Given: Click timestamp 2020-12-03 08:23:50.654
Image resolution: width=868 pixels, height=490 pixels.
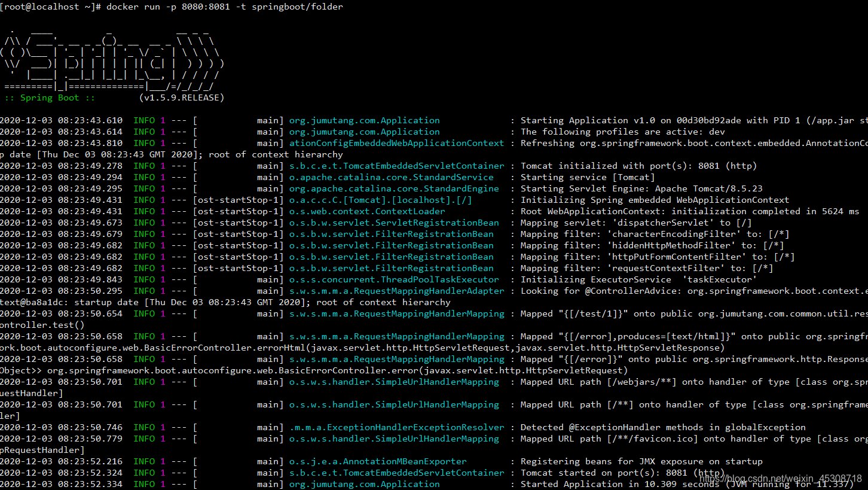Looking at the screenshot, I should (x=62, y=314).
